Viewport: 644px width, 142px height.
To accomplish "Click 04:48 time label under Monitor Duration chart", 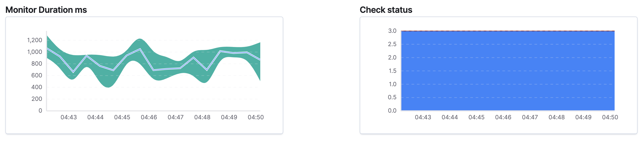I will pos(202,117).
